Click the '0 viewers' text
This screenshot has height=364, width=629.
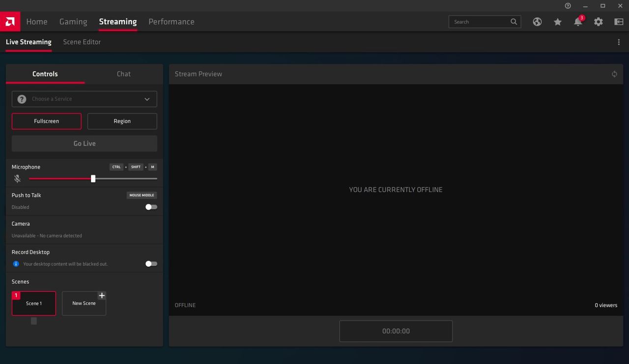(606, 306)
